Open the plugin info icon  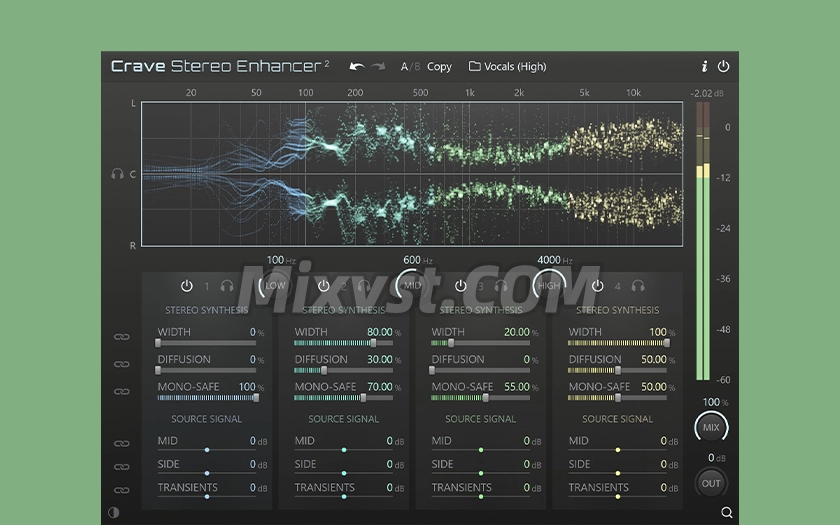click(704, 66)
